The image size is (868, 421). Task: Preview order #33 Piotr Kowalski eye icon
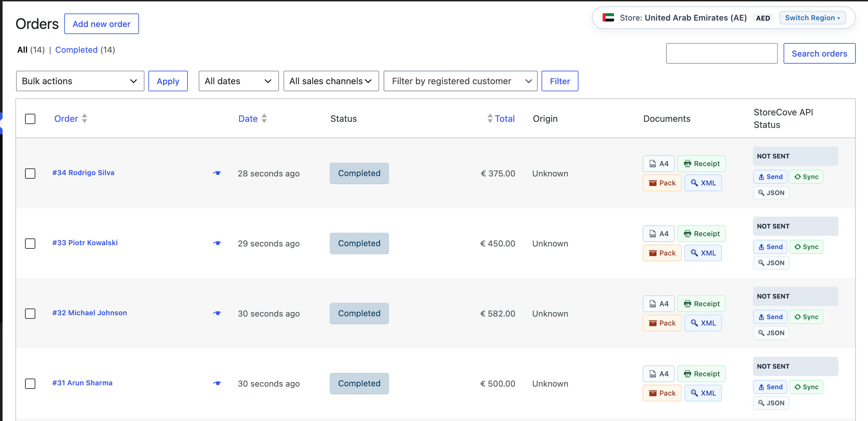(x=217, y=243)
